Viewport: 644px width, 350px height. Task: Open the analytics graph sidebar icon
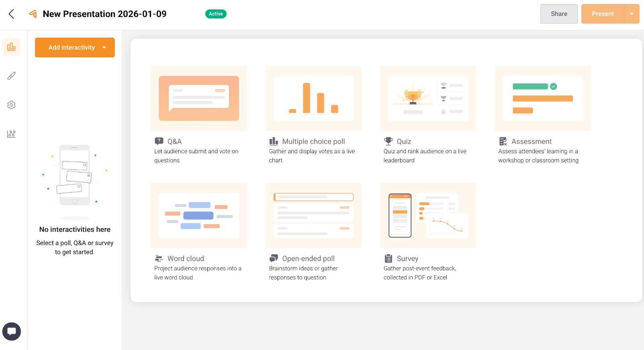pyautogui.click(x=11, y=134)
